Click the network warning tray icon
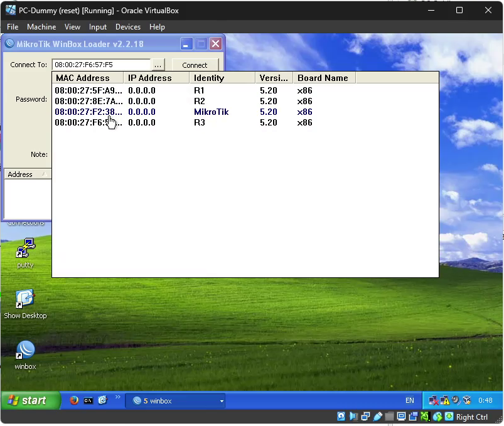 tap(445, 401)
